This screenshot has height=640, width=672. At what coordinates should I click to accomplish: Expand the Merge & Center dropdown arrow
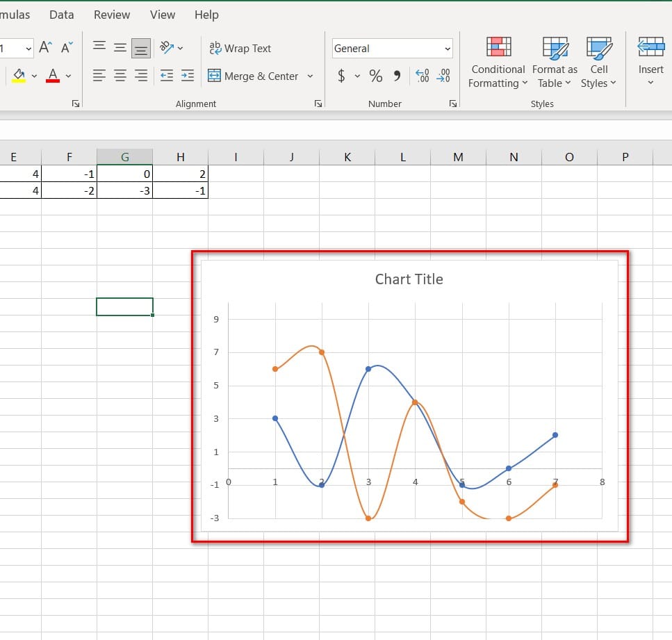[x=310, y=76]
